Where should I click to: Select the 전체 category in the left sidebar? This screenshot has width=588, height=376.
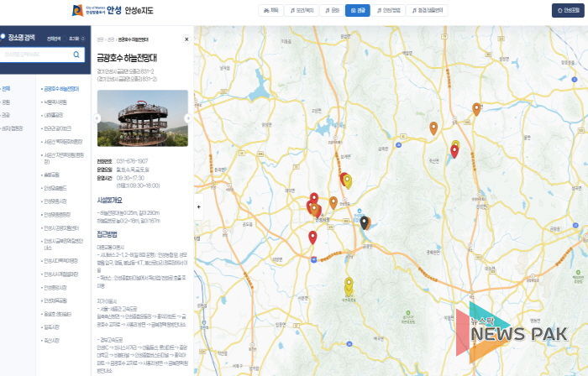[x=6, y=88]
